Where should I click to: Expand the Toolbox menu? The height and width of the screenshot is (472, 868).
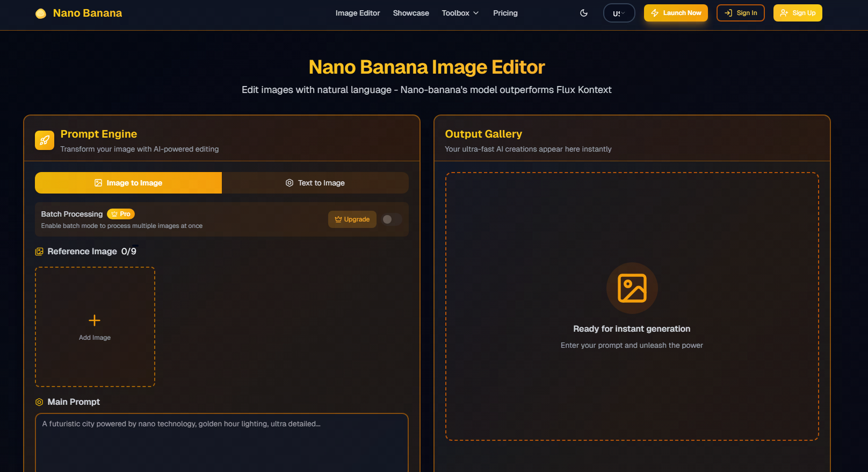point(460,13)
